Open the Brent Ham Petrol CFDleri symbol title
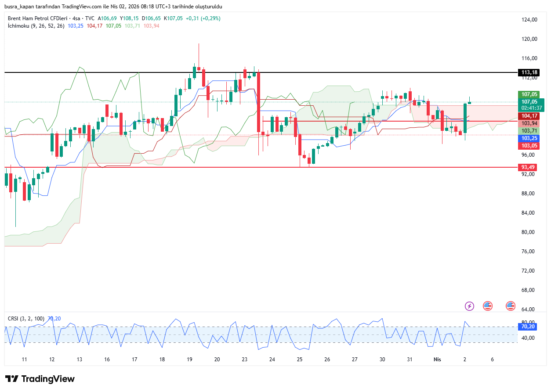Viewport: 551px width, 392px height. tap(39, 18)
